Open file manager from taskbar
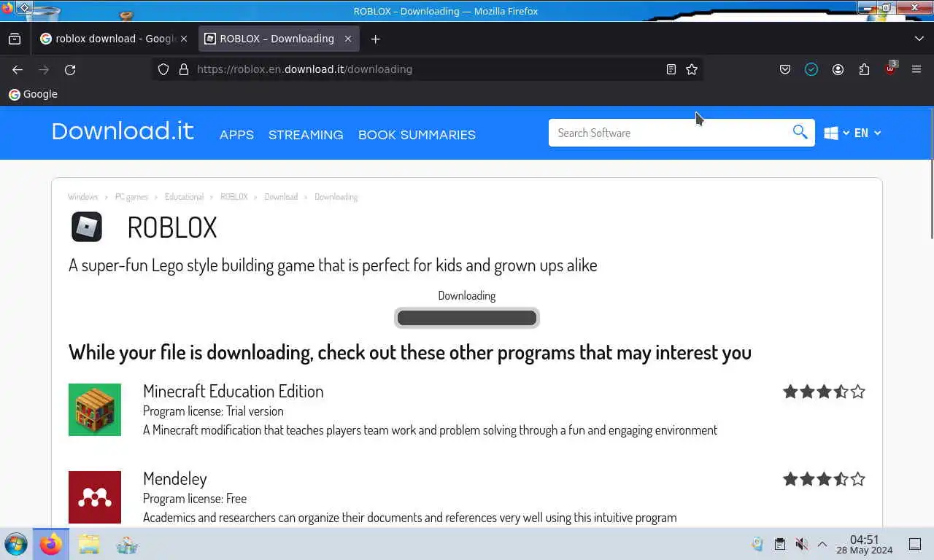Image resolution: width=934 pixels, height=560 pixels. (x=89, y=544)
